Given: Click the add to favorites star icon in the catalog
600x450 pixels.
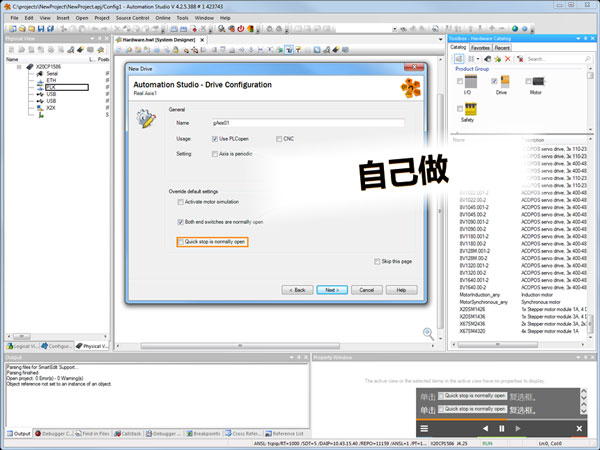Looking at the screenshot, I should (x=497, y=59).
